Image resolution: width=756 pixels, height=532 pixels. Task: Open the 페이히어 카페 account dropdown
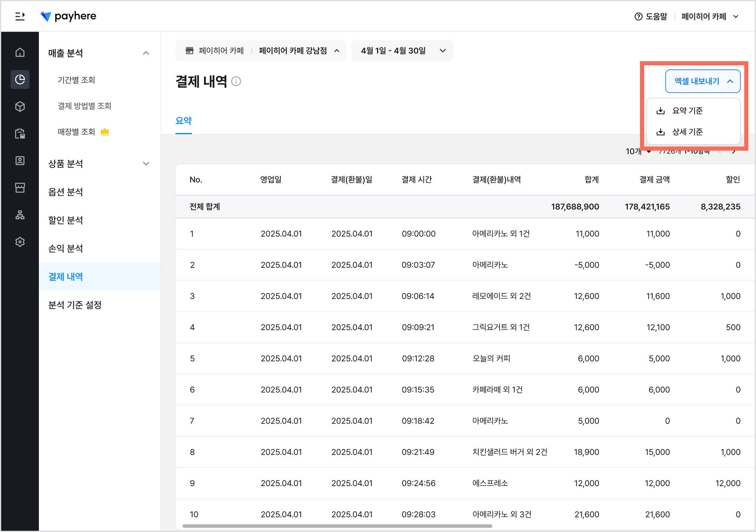coord(710,17)
